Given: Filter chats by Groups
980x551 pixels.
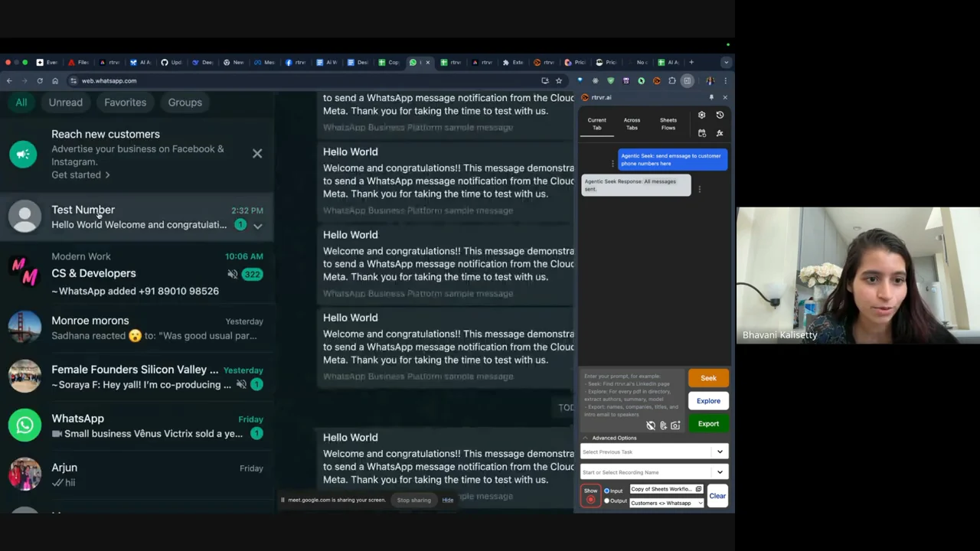Looking at the screenshot, I should click(185, 102).
